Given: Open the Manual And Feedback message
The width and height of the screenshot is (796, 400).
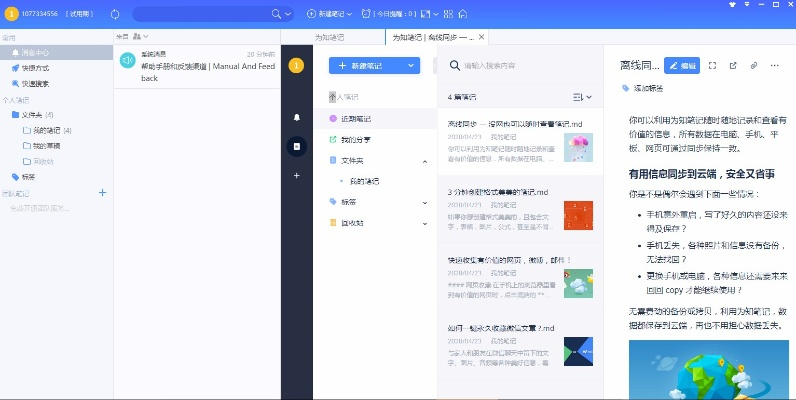Looking at the screenshot, I should pos(197,66).
